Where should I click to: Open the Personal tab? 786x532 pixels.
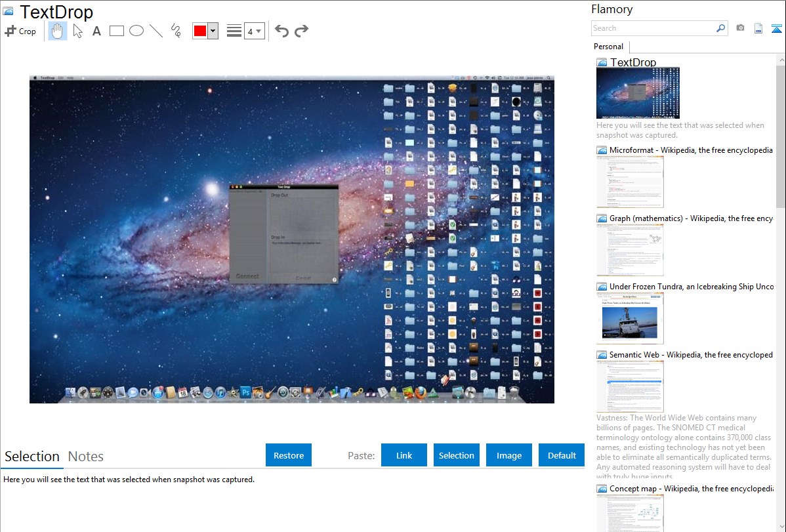pos(608,47)
